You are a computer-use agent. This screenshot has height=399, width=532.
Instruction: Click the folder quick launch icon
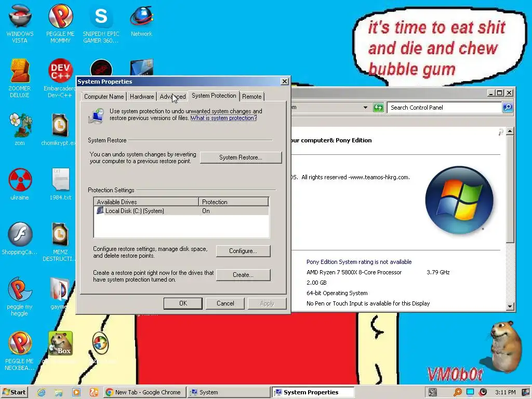click(59, 392)
